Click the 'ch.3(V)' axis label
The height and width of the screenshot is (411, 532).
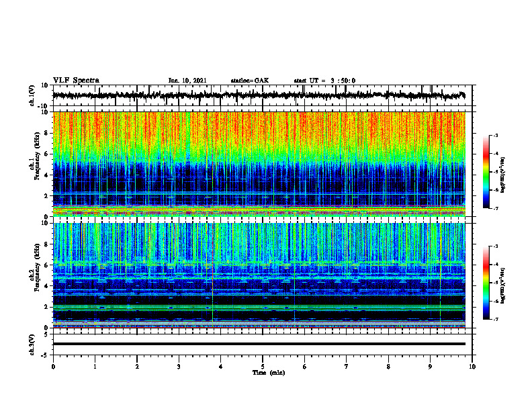[32, 345]
